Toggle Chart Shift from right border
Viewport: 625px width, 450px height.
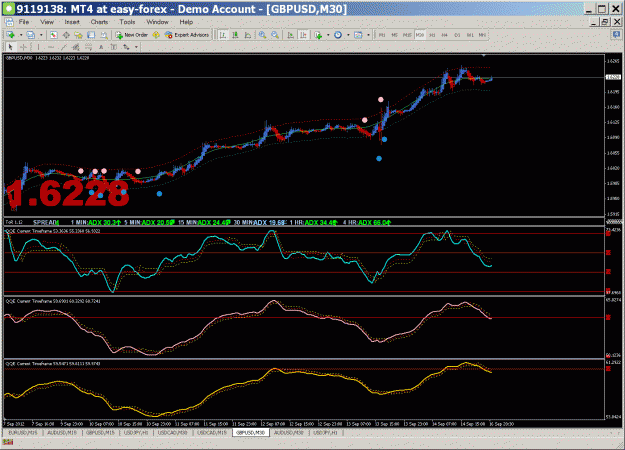pos(303,35)
